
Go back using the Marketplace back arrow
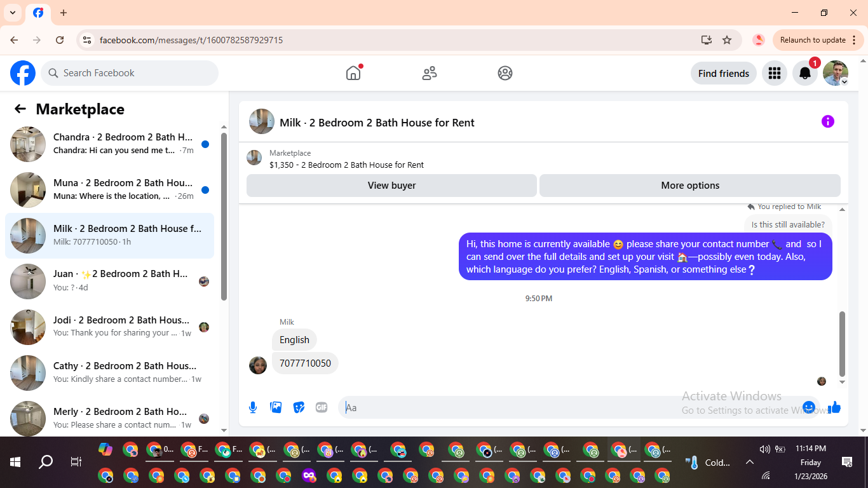(20, 109)
